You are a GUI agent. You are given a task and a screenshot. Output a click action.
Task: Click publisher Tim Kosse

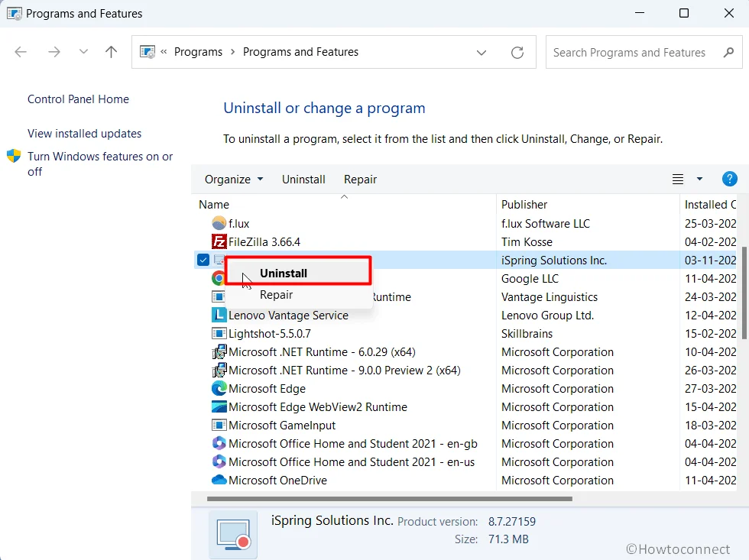pos(527,241)
